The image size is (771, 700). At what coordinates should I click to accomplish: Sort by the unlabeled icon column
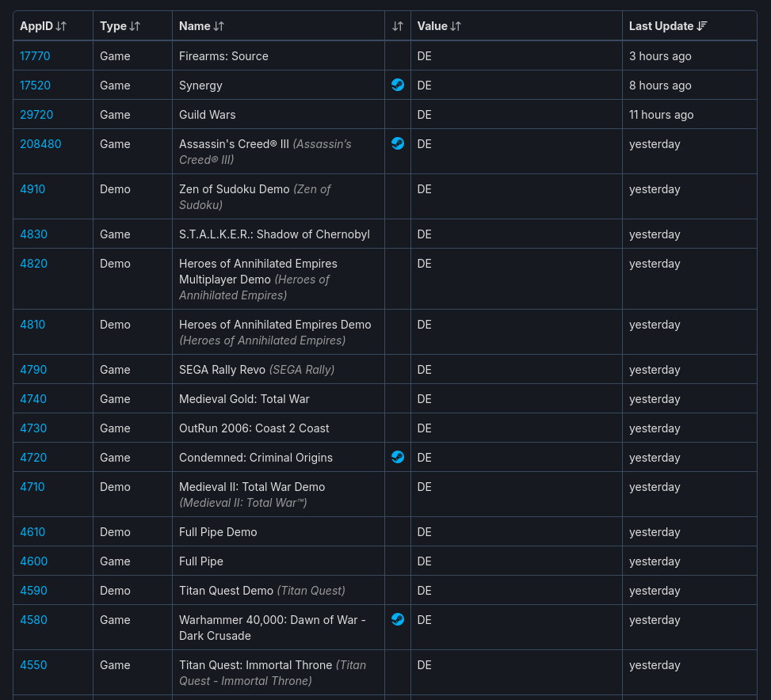coord(397,26)
